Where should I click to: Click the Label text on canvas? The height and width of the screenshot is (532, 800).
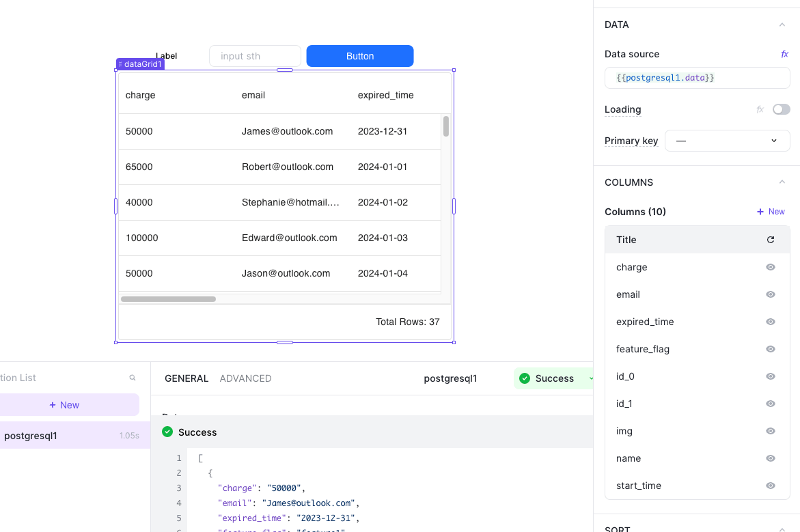coord(166,55)
